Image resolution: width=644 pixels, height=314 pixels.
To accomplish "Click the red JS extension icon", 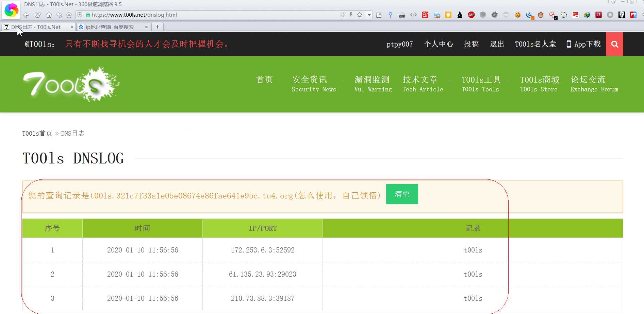I will 599,15.
